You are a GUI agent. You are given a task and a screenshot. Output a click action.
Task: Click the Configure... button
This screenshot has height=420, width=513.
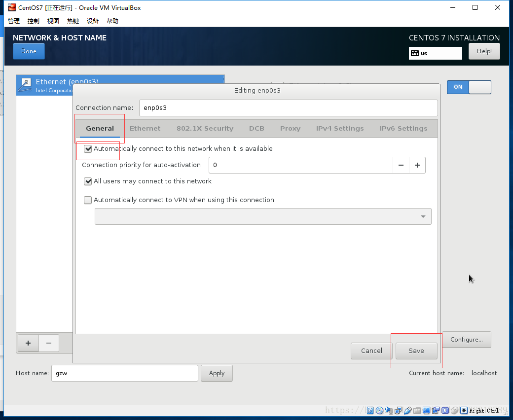click(467, 340)
